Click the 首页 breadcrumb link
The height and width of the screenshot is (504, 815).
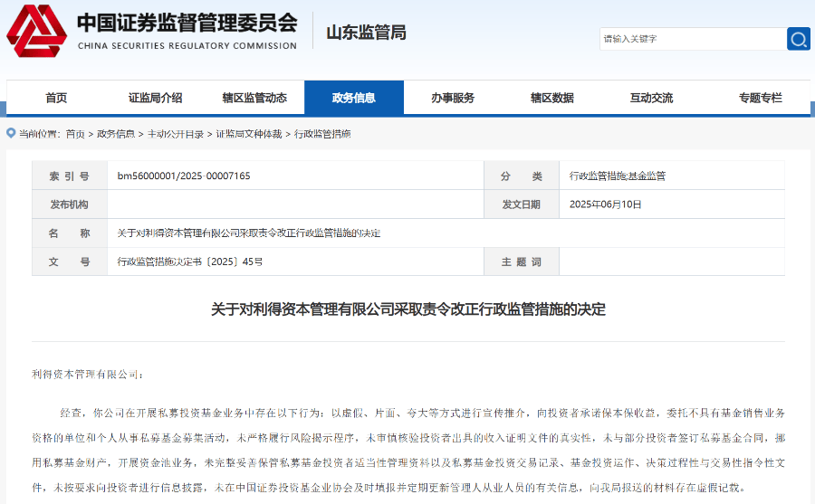point(75,134)
